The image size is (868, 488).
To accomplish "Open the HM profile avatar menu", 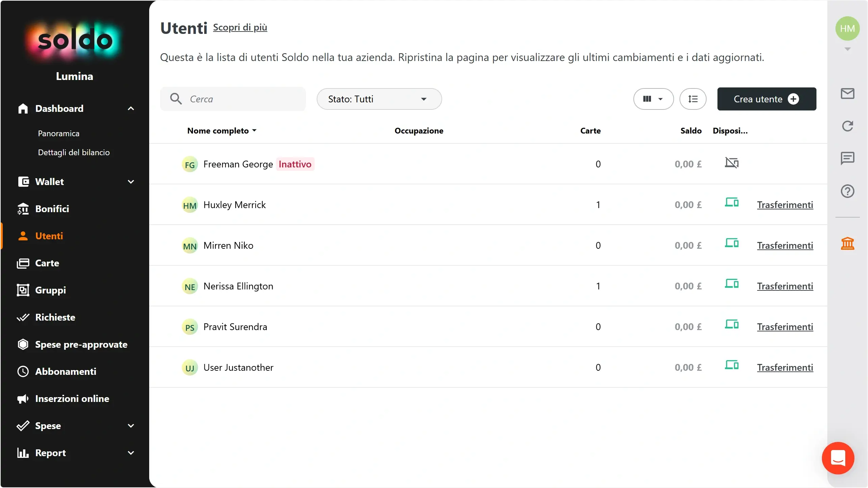I will pos(847,28).
